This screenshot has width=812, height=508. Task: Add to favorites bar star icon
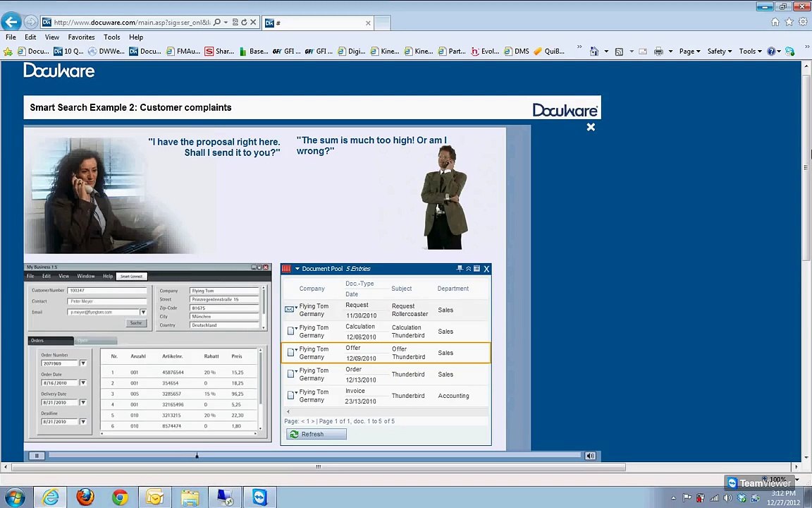[x=8, y=52]
